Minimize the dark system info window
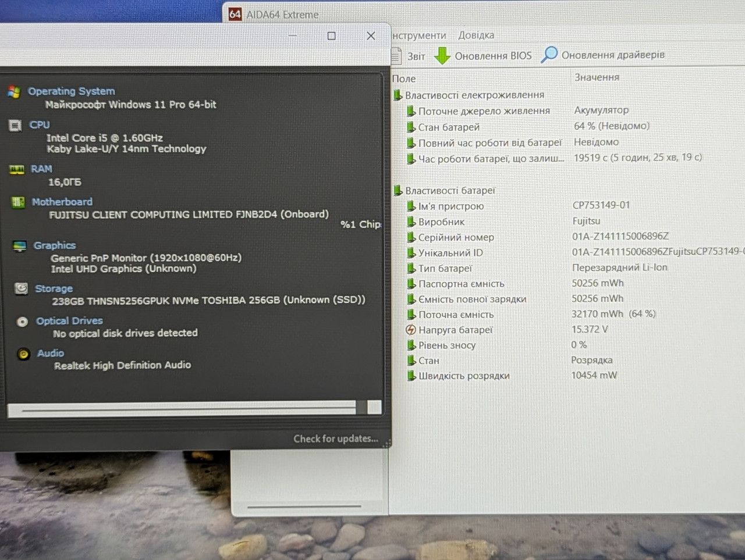The image size is (745, 560). coord(293,35)
